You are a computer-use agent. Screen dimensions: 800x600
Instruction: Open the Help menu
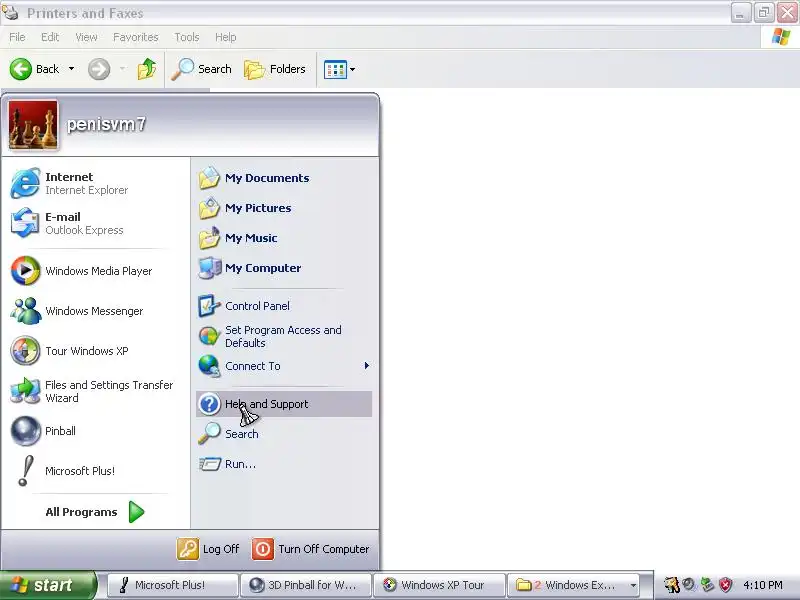(226, 37)
